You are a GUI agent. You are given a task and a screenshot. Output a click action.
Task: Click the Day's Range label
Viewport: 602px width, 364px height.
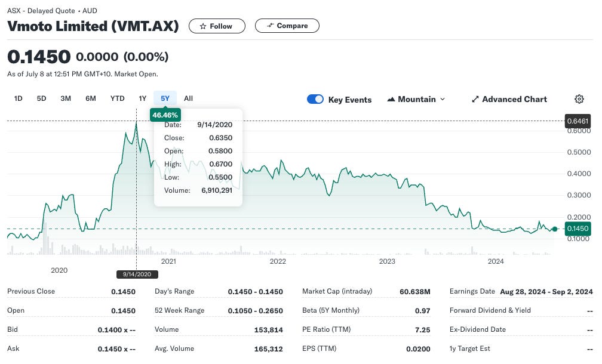174,292
